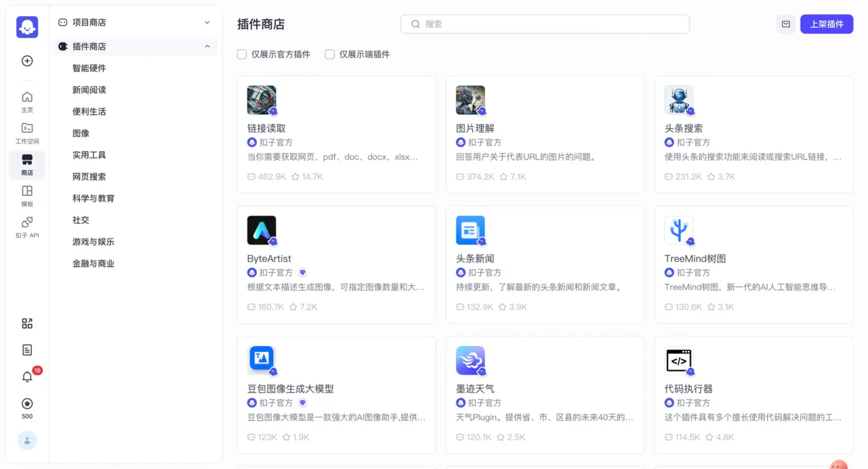868x469 pixels.
Task: Collapse the 插件商店 section chevron
Action: [207, 46]
